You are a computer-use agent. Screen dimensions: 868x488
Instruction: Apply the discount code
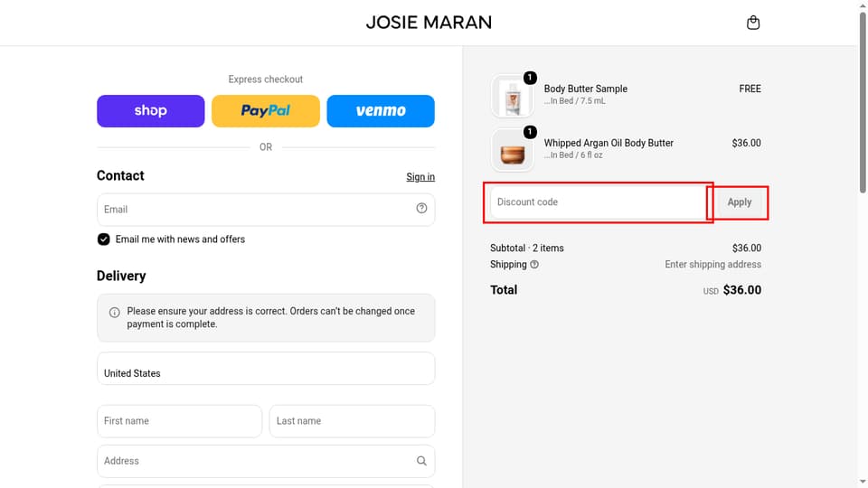click(x=740, y=202)
